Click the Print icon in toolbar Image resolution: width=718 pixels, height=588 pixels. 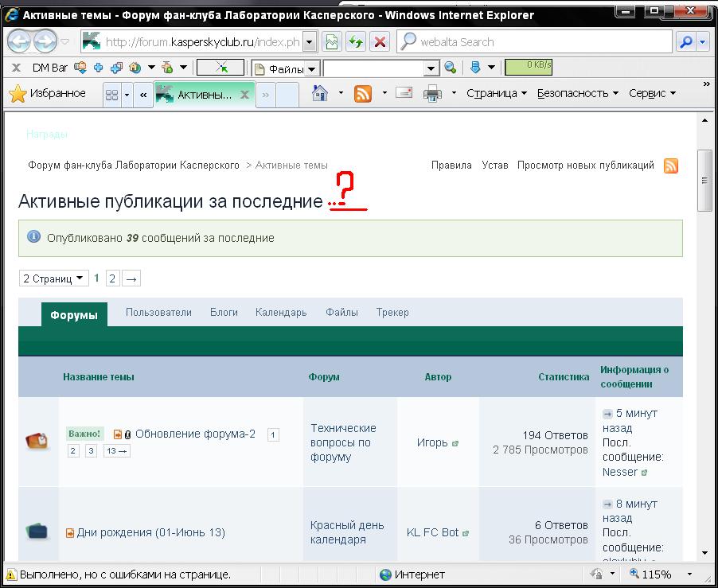432,94
